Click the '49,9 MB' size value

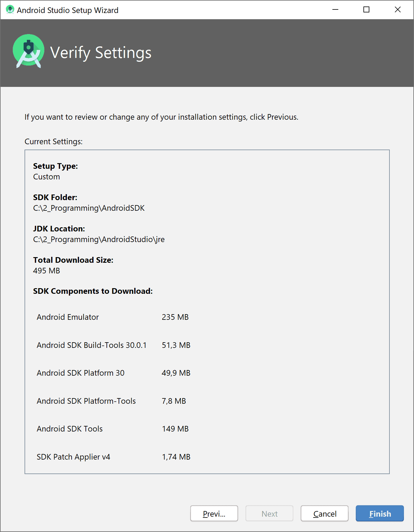coord(176,373)
